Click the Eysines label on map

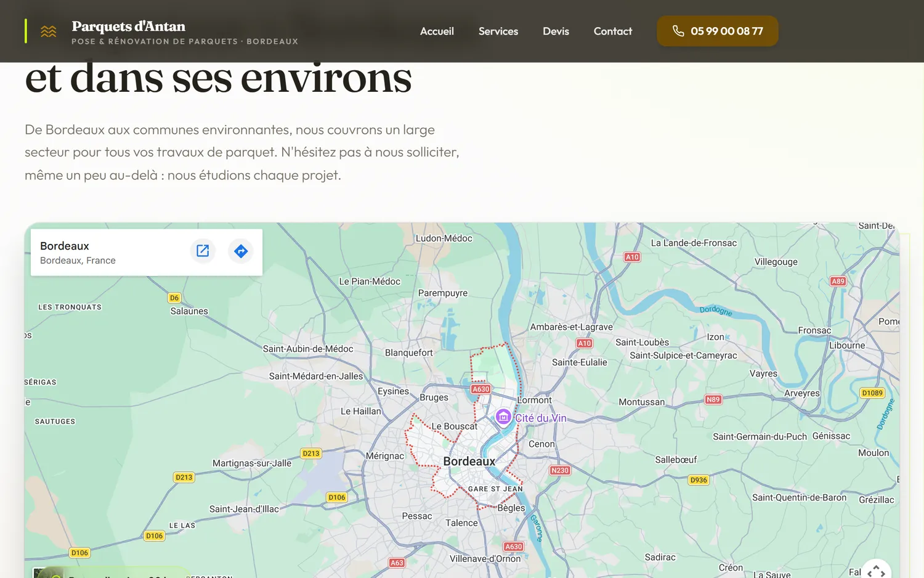[393, 391]
